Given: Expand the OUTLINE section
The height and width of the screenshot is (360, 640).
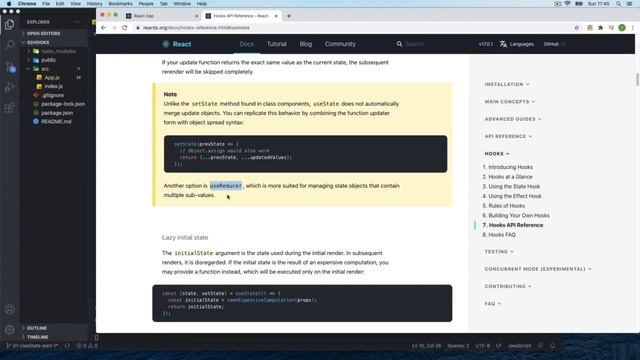Looking at the screenshot, I should pos(37,328).
